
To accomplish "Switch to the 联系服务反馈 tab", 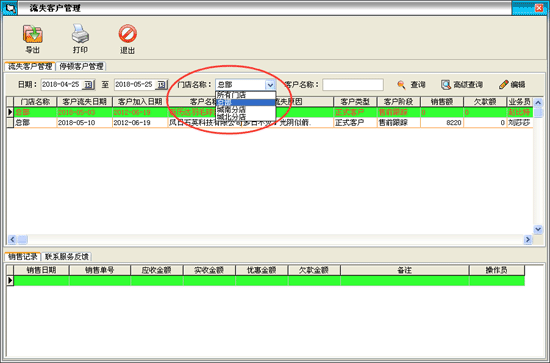I will click(67, 257).
